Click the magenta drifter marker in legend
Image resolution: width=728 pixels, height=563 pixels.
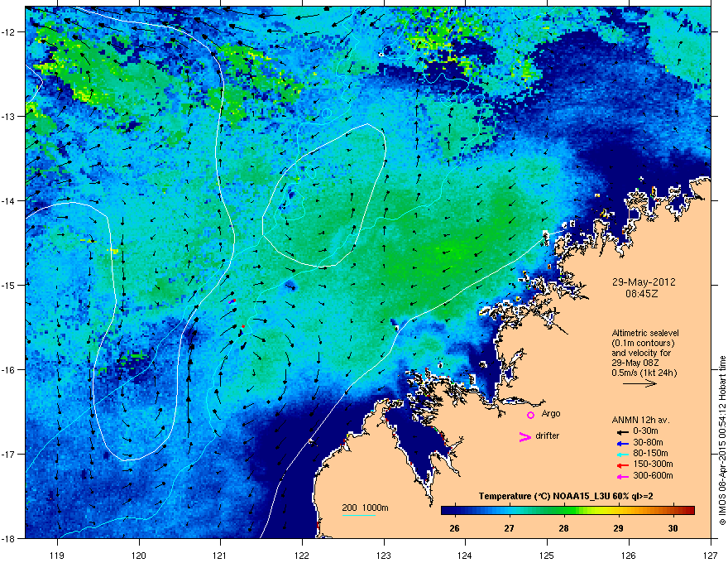point(525,436)
